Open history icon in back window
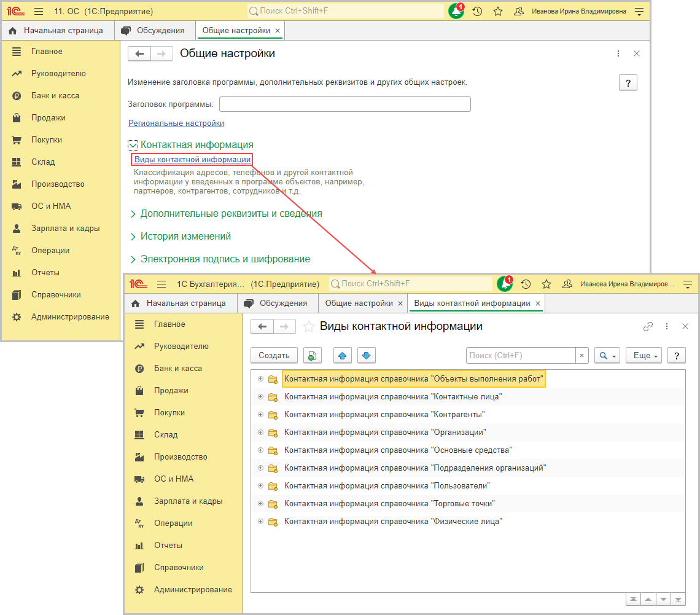The width and height of the screenshot is (700, 615). click(477, 11)
